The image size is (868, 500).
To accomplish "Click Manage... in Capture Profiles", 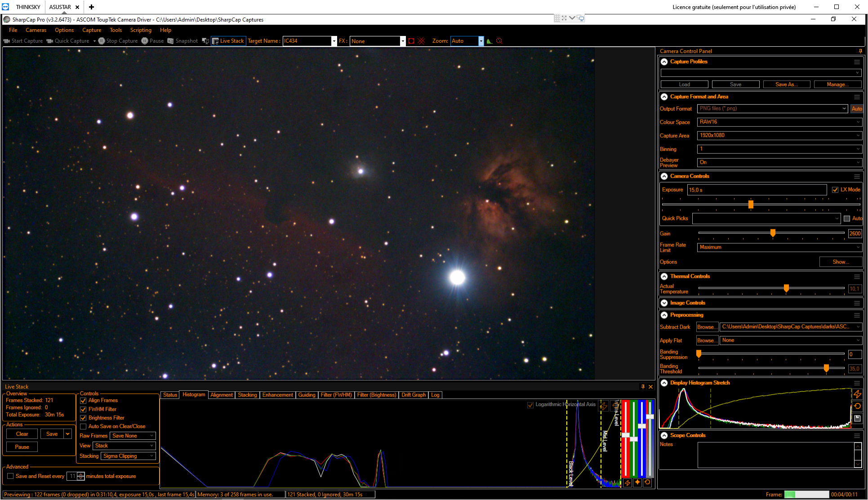I will [x=837, y=85].
